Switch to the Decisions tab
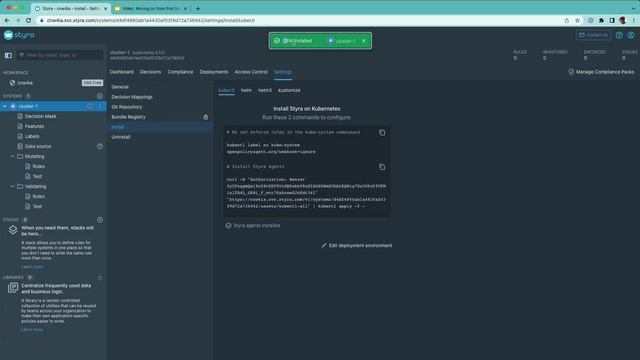The width and height of the screenshot is (640, 360). tap(151, 72)
